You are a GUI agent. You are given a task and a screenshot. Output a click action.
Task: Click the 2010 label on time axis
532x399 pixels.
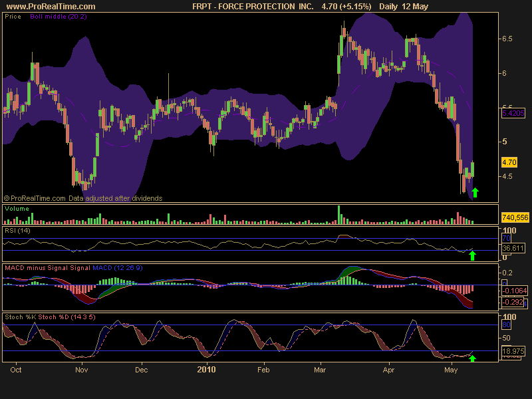(206, 370)
